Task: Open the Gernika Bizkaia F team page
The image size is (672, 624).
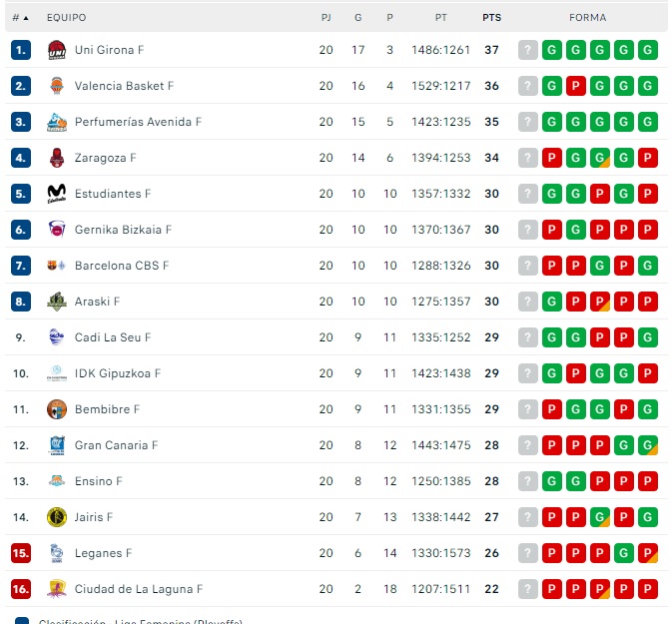Action: point(123,230)
